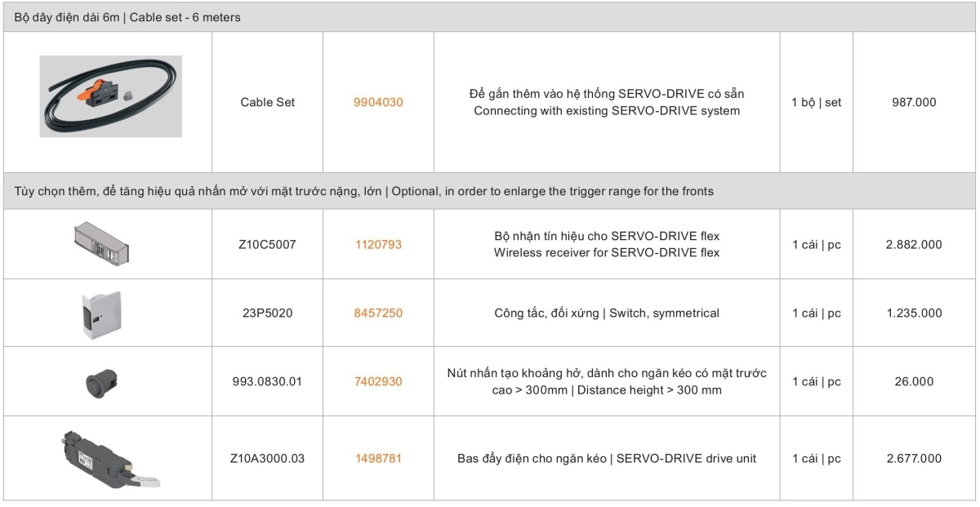980x507 pixels.
Task: Click the price 987.000 cell
Action: click(914, 103)
